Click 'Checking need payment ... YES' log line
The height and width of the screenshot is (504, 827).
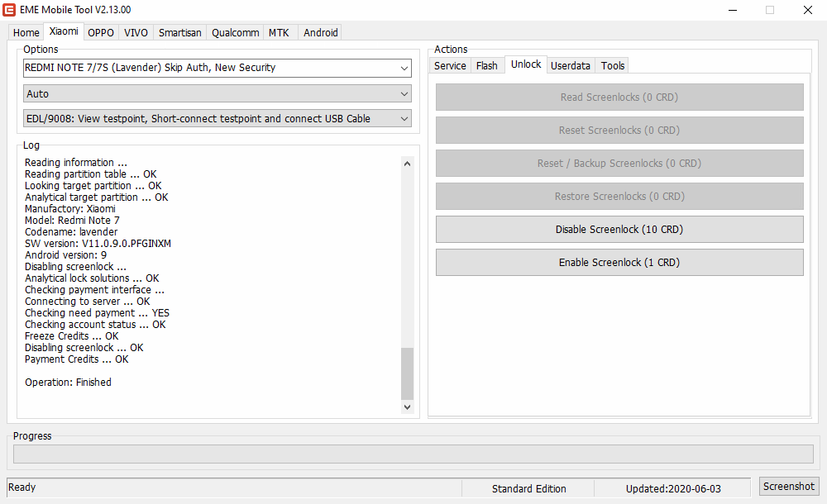pos(97,313)
